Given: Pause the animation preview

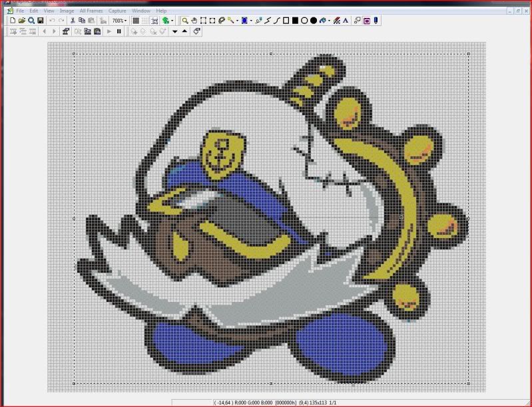Looking at the screenshot, I should 119,31.
